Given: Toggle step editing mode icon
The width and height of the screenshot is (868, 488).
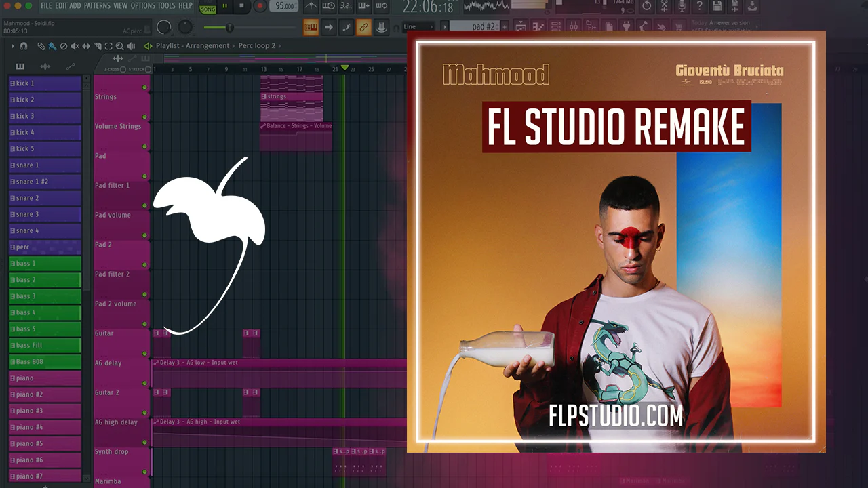Looking at the screenshot, I should click(x=346, y=27).
